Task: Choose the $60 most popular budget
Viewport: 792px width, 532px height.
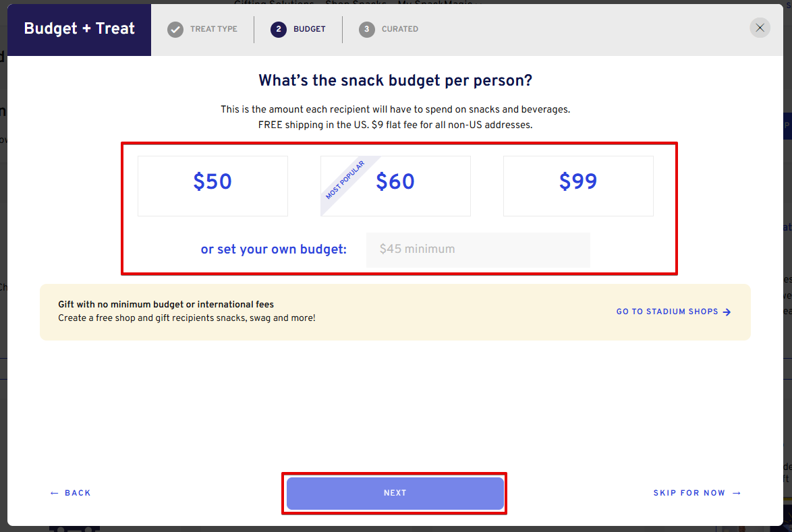Action: point(395,185)
